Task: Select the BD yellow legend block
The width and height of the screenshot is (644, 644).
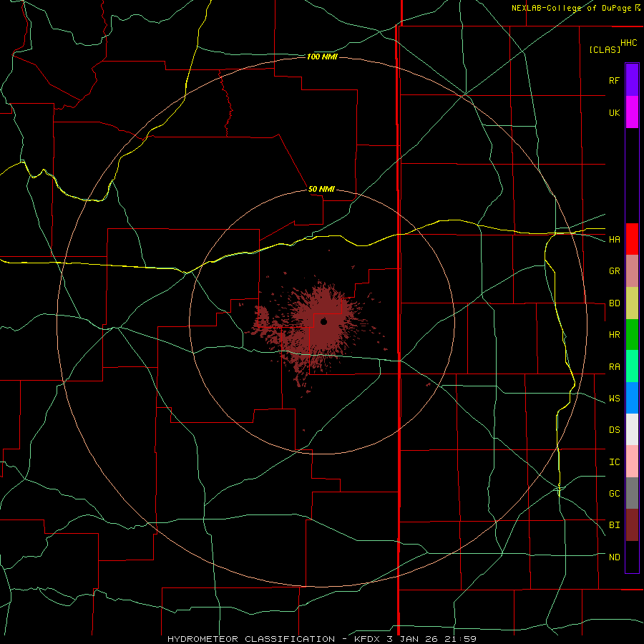Action: (x=632, y=303)
